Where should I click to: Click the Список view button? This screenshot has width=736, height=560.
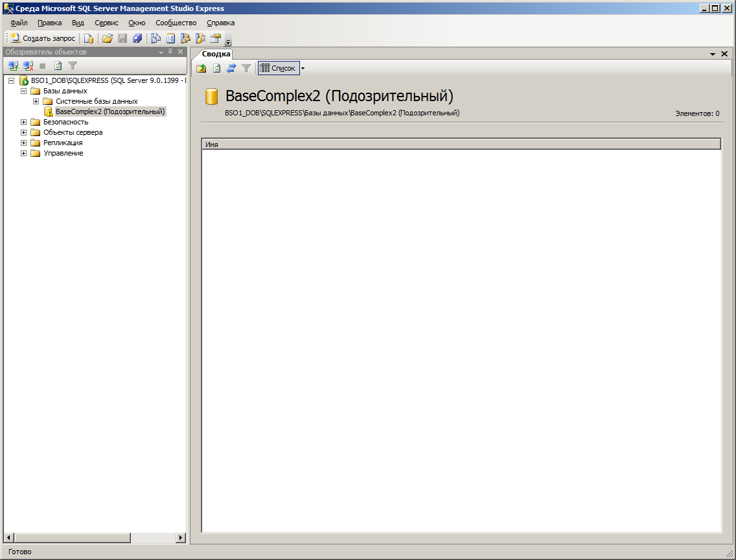tap(279, 68)
